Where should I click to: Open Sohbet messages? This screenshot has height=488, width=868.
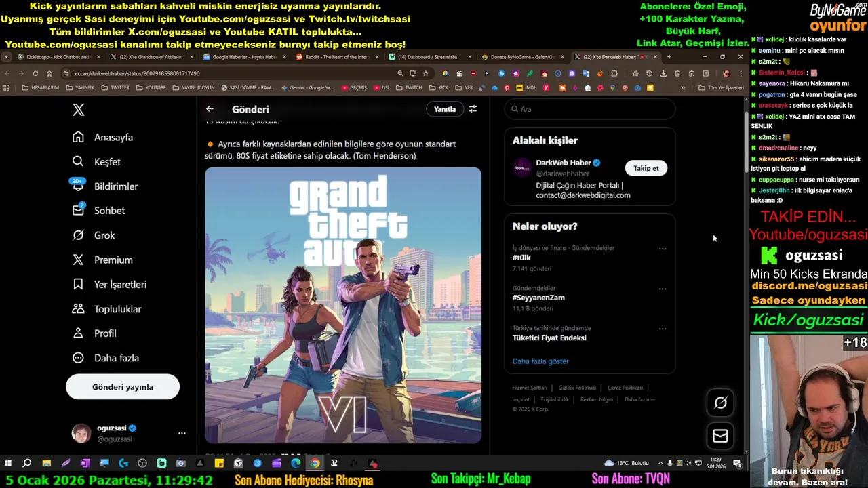coord(99,211)
